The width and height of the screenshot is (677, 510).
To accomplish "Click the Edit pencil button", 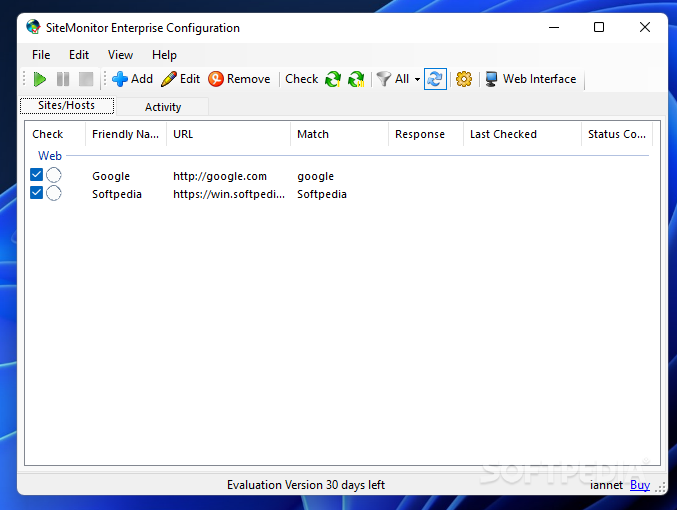I will coord(180,79).
